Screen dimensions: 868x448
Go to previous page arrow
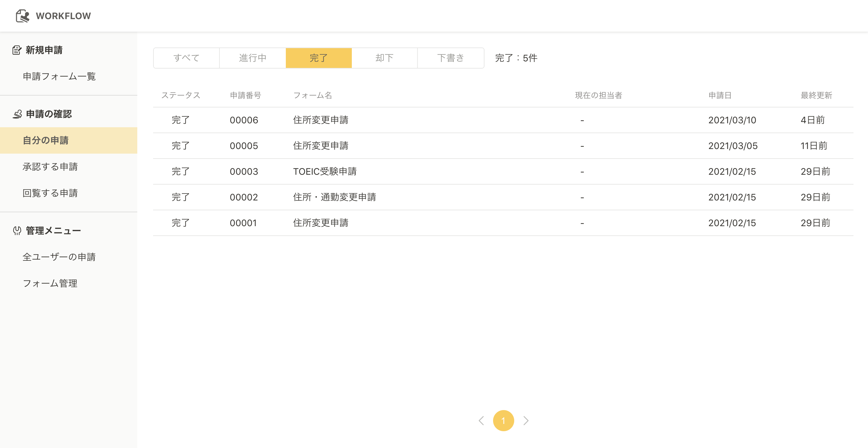[x=481, y=420]
